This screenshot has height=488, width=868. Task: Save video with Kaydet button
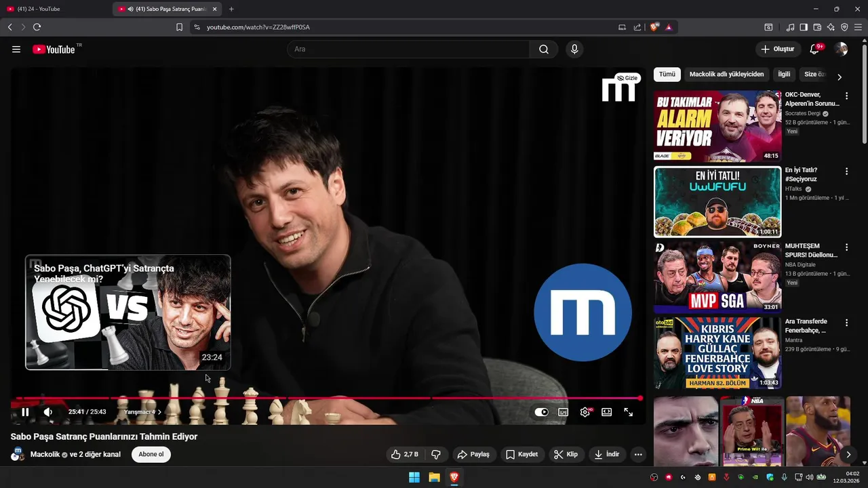(x=522, y=454)
